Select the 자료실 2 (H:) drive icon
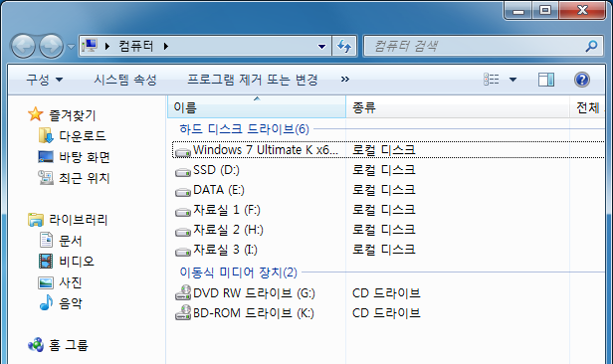The height and width of the screenshot is (364, 613). tap(182, 232)
